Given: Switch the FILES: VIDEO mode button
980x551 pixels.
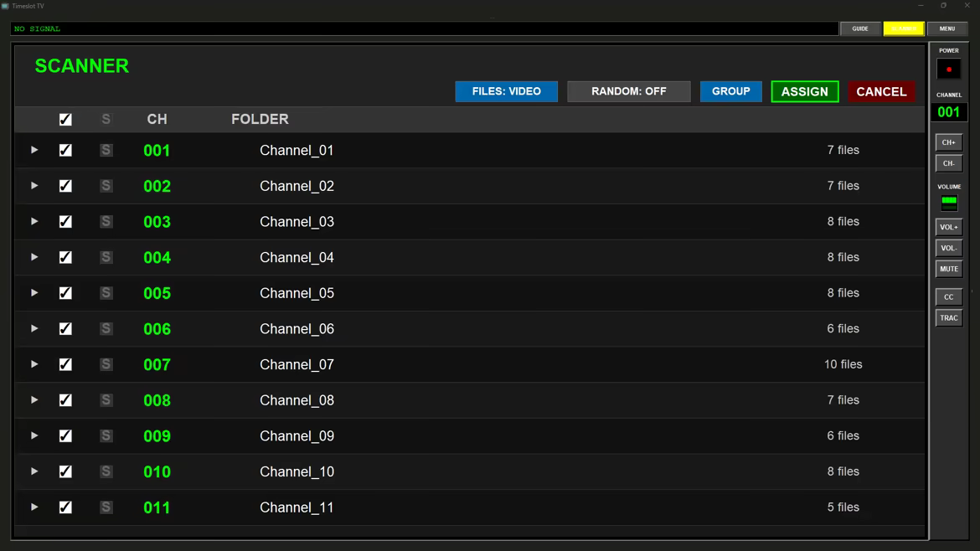Looking at the screenshot, I should [506, 91].
